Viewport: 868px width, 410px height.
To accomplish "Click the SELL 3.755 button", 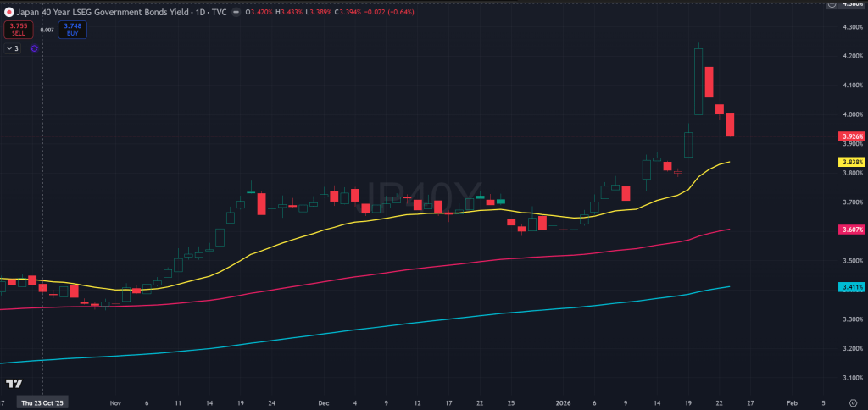I will tap(18, 30).
